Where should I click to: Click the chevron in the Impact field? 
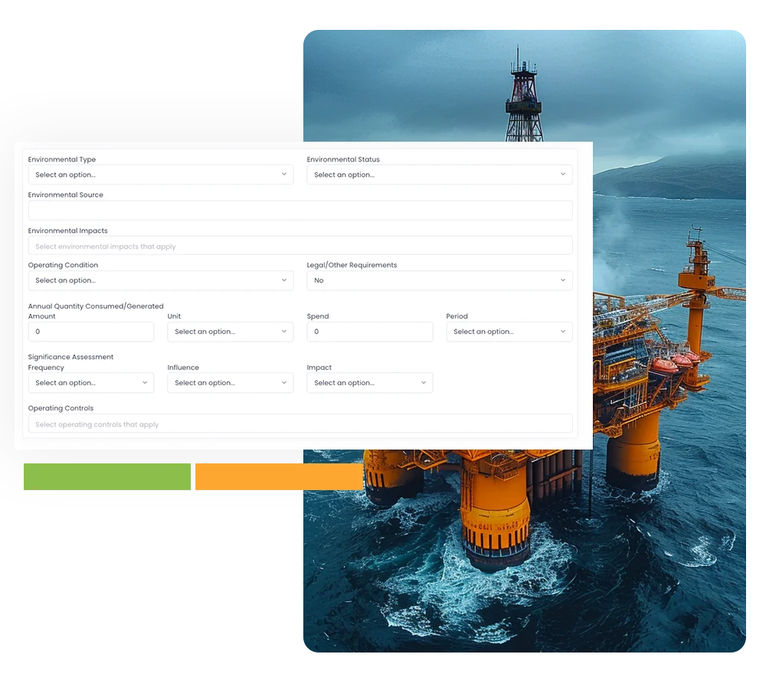tap(424, 382)
